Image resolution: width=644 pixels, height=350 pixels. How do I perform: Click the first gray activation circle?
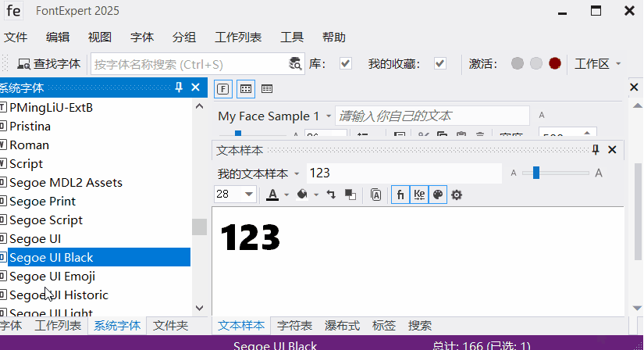517,63
